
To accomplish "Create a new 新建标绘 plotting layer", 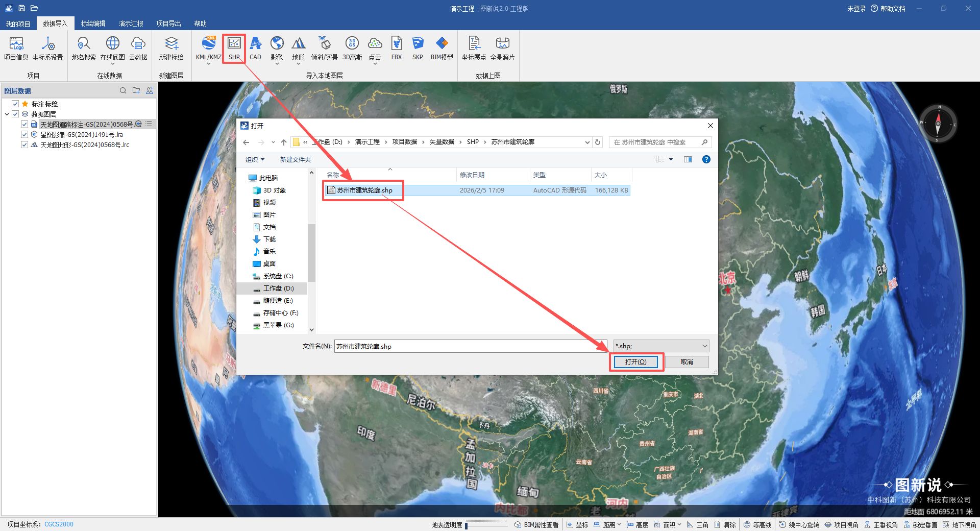I will point(171,49).
